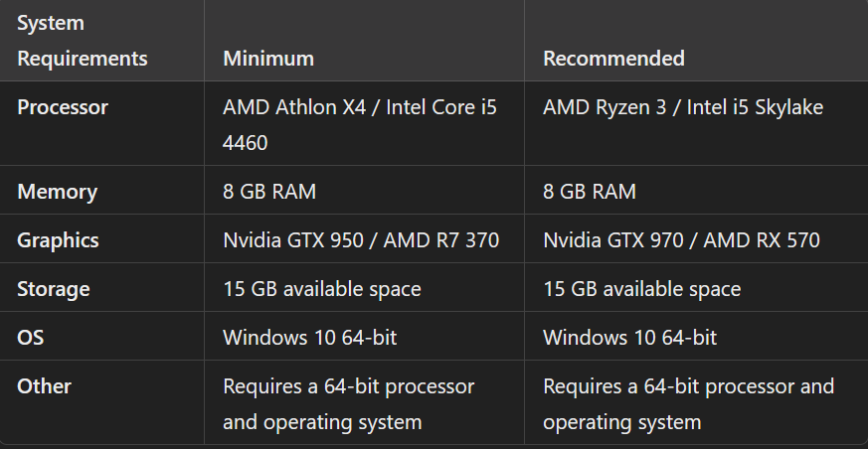This screenshot has height=449, width=868.
Task: Click the recommended Windows 10 64-bit cell
Action: click(630, 338)
